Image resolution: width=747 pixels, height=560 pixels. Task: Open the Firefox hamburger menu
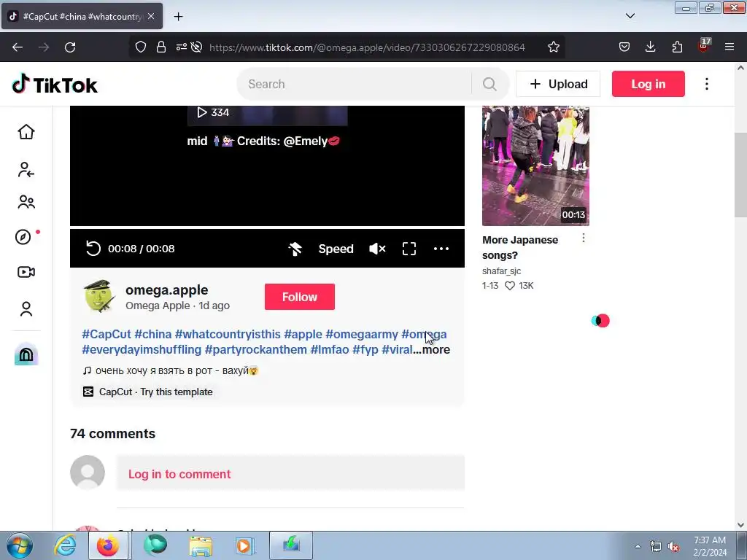click(x=729, y=47)
